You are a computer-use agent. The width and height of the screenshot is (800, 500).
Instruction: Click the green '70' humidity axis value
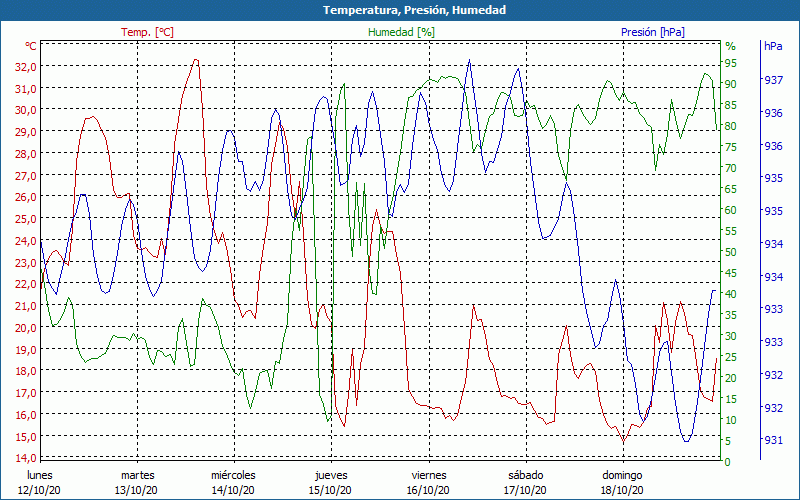click(x=731, y=168)
